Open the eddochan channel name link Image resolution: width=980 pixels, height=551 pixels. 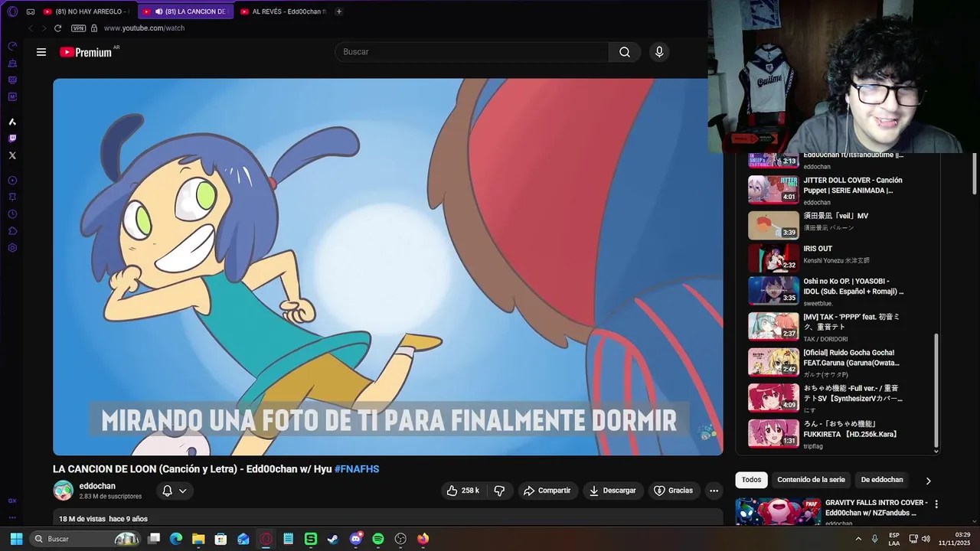pyautogui.click(x=97, y=486)
